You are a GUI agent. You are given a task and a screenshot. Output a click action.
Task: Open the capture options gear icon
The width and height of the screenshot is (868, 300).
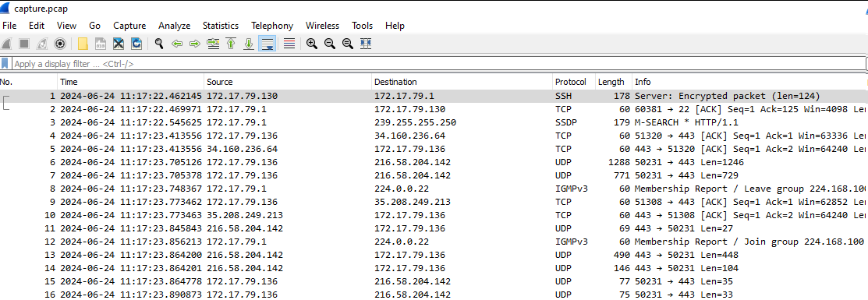pos(60,44)
